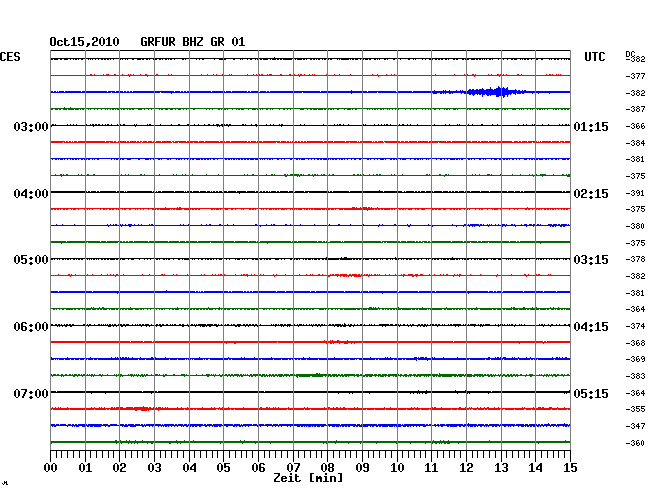Click minute tick label 09
Screen dimensions: 650x494
362,468
